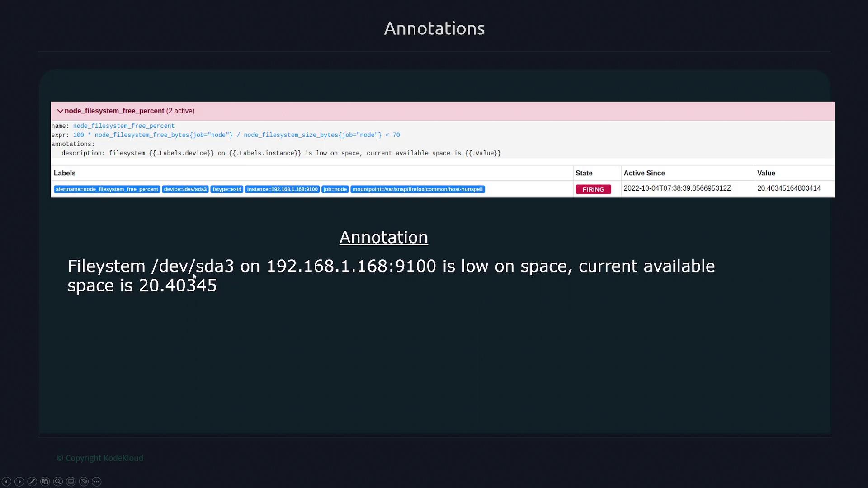Screen dimensions: 868x488
Task: Click the red FIRING state badge
Action: pyautogui.click(x=593, y=189)
